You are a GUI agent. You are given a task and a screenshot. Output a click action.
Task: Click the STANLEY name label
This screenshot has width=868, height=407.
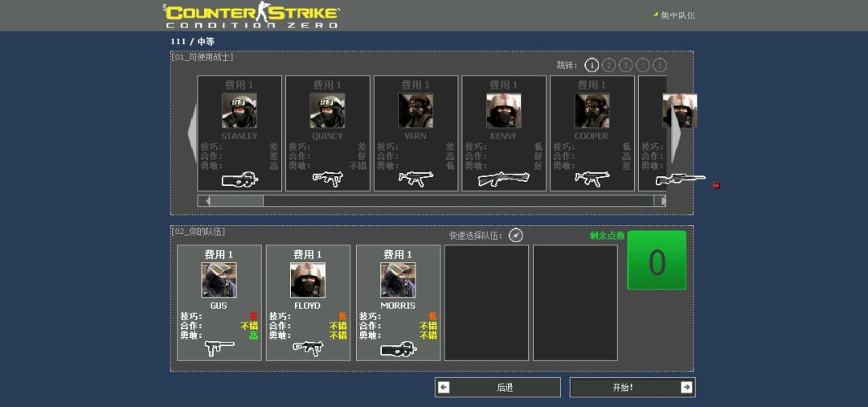(x=240, y=136)
